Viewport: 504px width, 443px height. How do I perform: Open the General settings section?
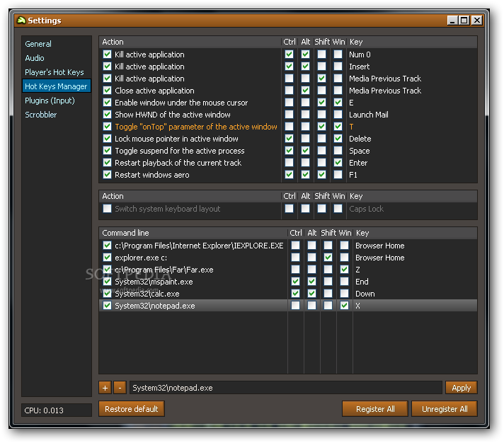tap(38, 44)
